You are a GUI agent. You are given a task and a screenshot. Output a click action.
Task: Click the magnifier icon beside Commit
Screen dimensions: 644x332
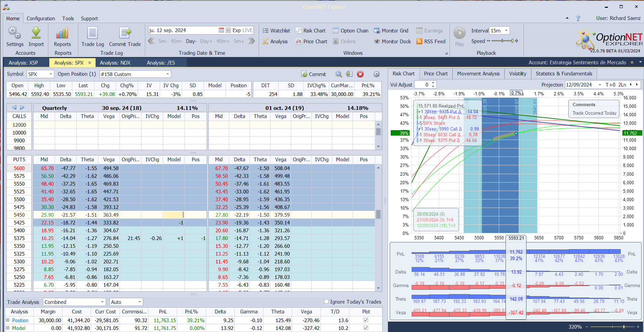(338, 74)
